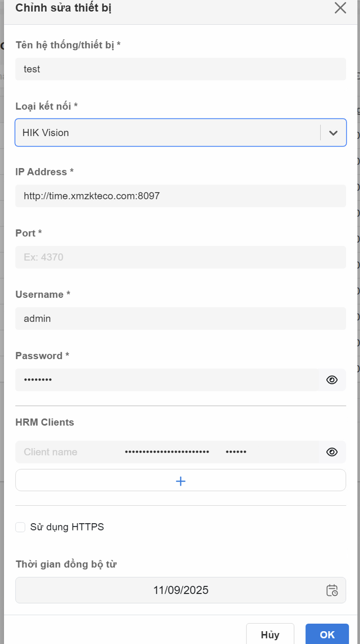Viewport: 360px width, 644px height.
Task: Click the device name field containing 'test'
Action: (180, 69)
